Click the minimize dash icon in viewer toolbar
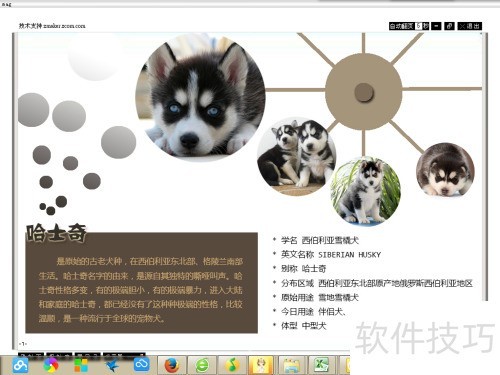This screenshot has height=375, width=500. (436, 26)
